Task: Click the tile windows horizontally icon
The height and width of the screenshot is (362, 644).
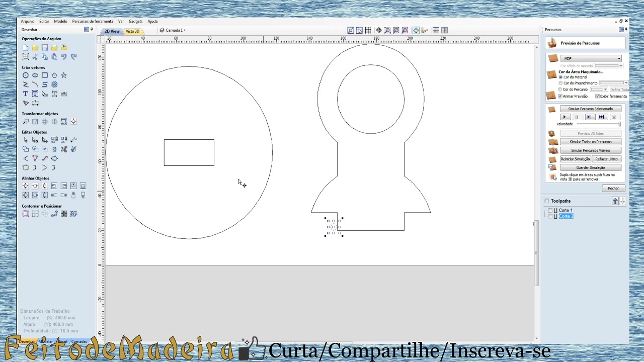Action: (x=436, y=30)
